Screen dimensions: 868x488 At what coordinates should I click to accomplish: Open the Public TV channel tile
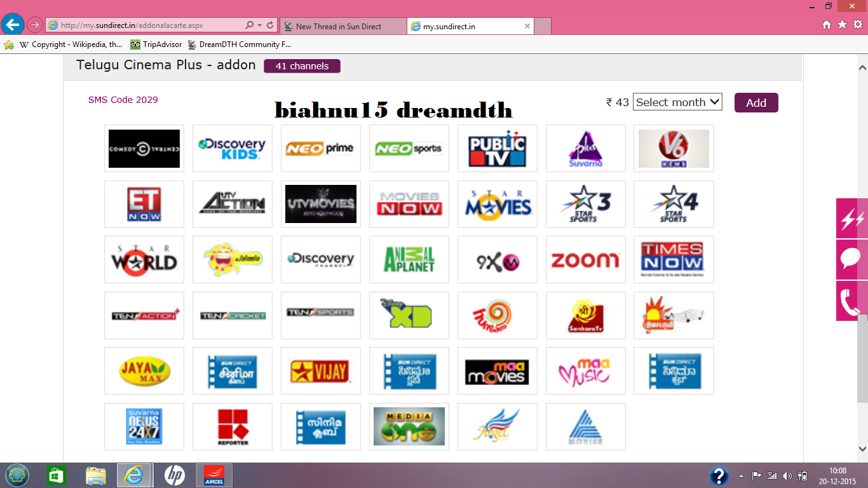point(498,149)
